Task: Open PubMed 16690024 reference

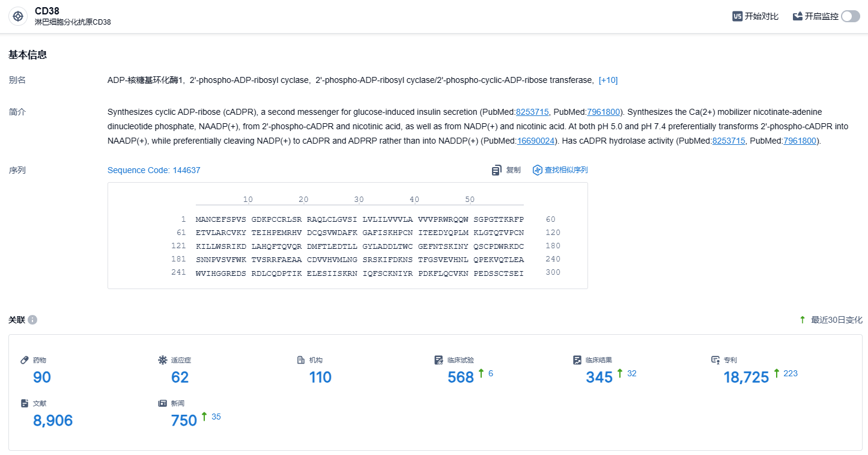Action: pyautogui.click(x=536, y=141)
